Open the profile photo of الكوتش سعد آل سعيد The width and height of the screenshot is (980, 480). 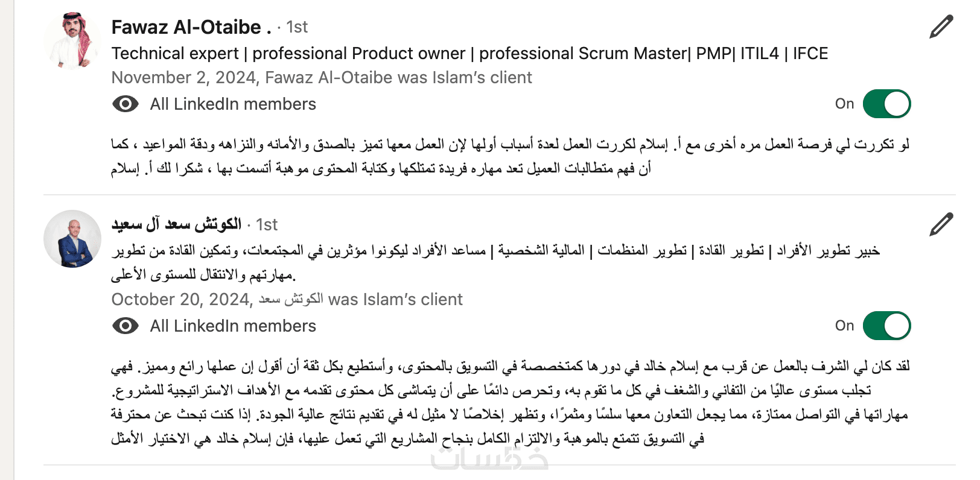tap(72, 239)
